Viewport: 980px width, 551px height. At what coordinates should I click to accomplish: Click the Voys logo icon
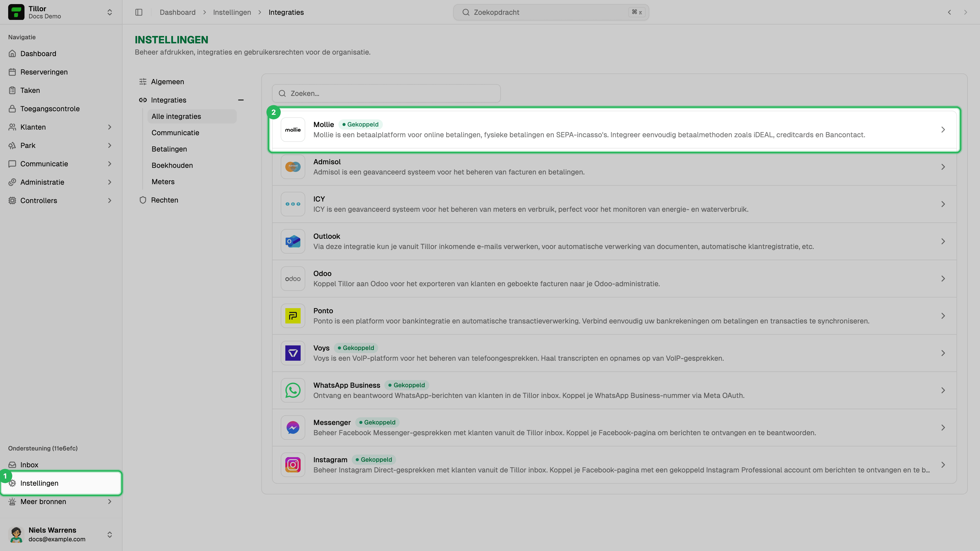293,353
